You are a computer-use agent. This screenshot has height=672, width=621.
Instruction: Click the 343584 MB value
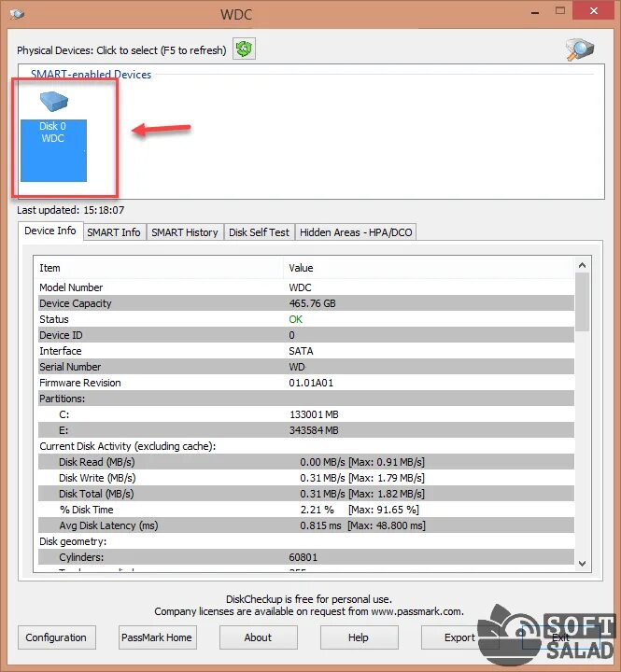[314, 430]
